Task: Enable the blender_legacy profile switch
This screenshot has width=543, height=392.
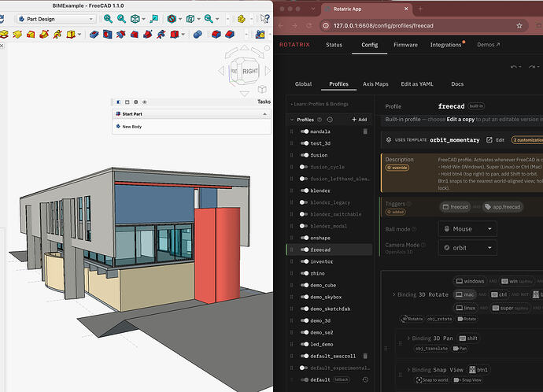Action: point(304,202)
